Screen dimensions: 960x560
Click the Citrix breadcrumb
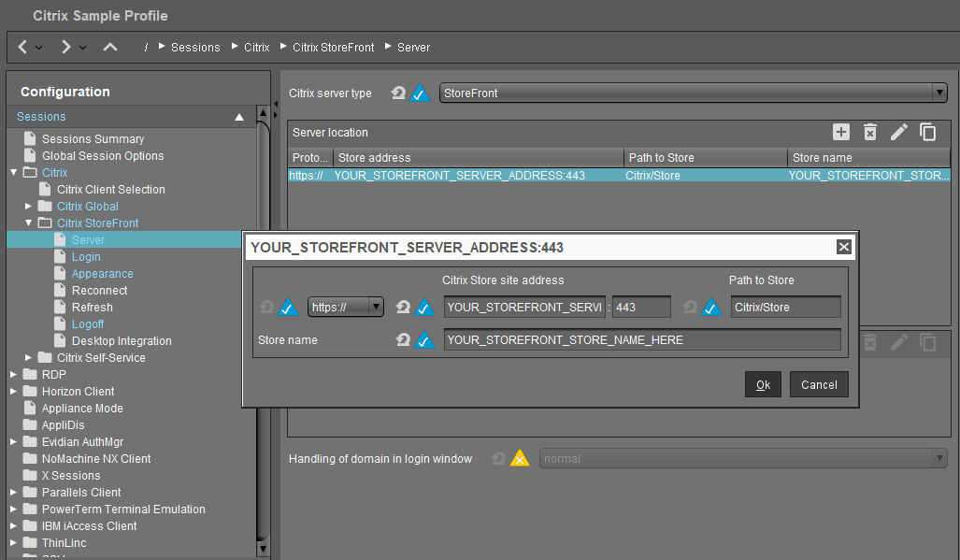pos(256,47)
